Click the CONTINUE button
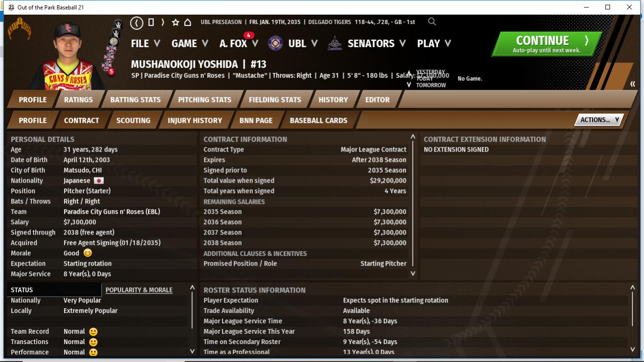644x362 pixels. (x=547, y=44)
